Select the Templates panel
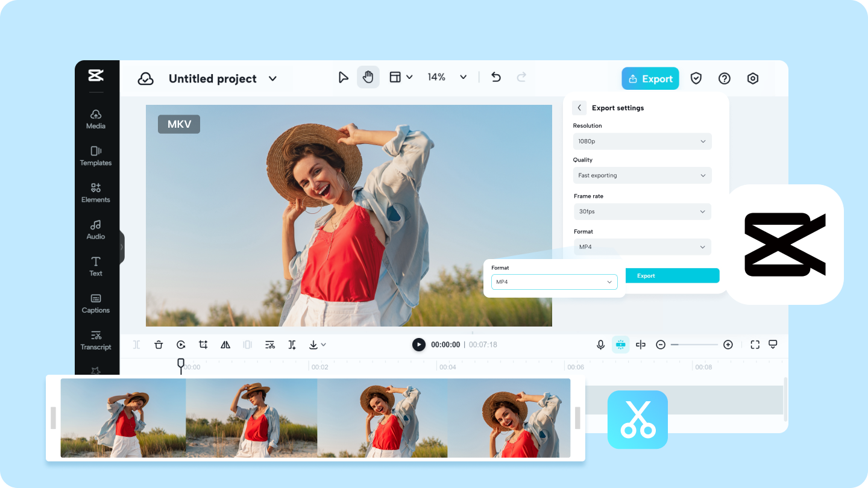Screen dimensions: 868x488 click(95, 156)
